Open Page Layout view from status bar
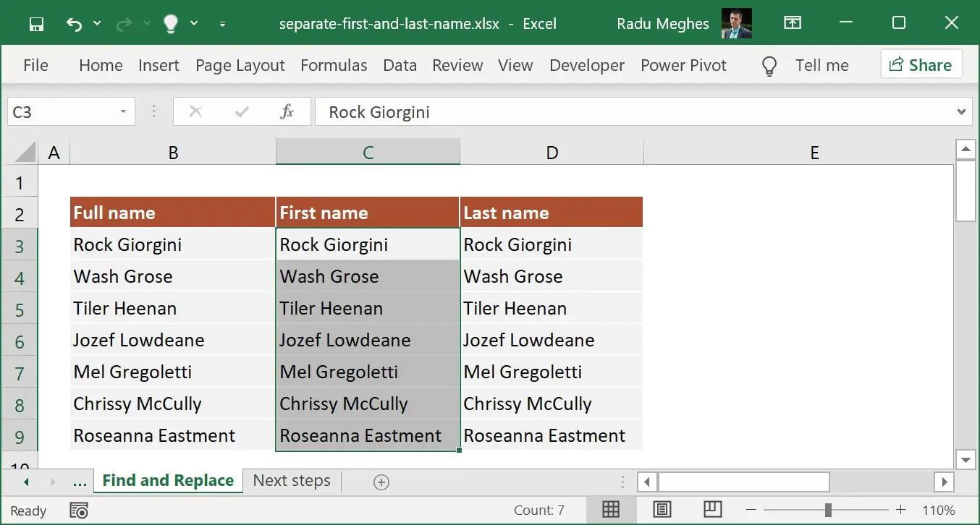 tap(662, 510)
